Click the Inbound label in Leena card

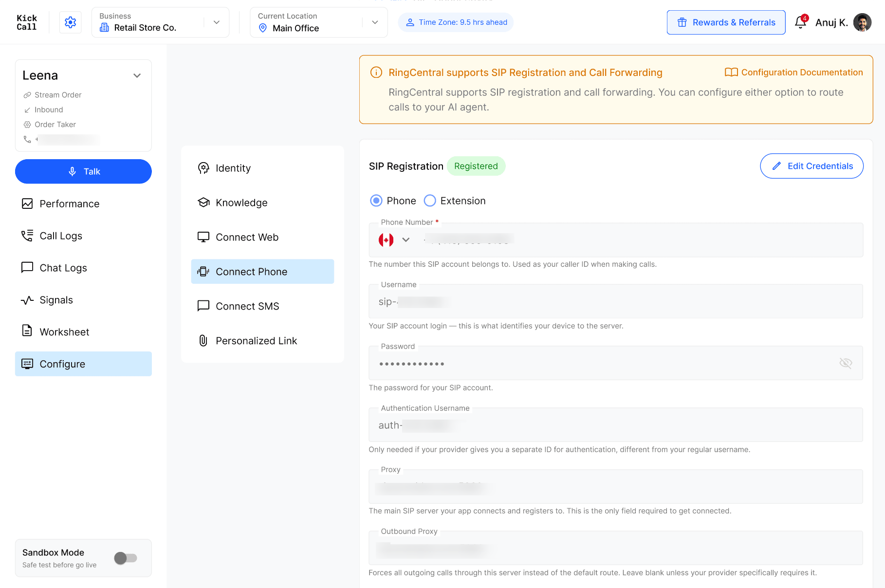pyautogui.click(x=49, y=110)
